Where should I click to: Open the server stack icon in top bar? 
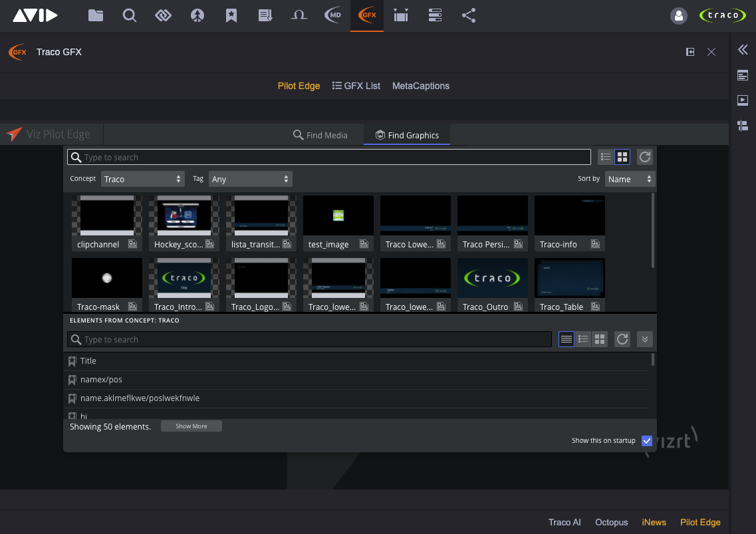pyautogui.click(x=435, y=15)
